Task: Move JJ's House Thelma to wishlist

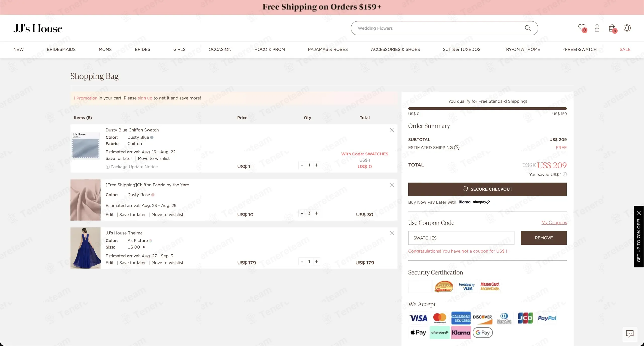Action: click(167, 263)
